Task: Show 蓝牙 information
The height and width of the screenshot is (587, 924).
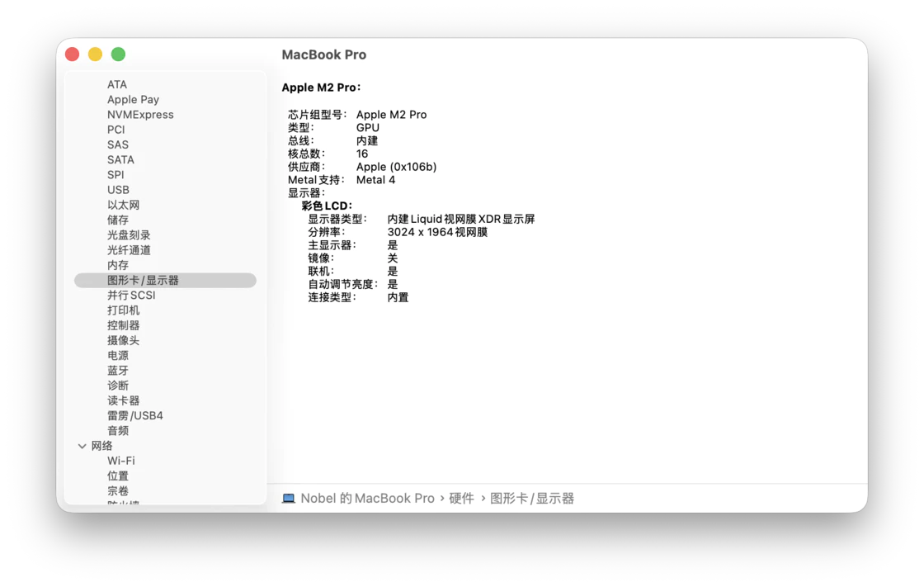Action: [118, 371]
